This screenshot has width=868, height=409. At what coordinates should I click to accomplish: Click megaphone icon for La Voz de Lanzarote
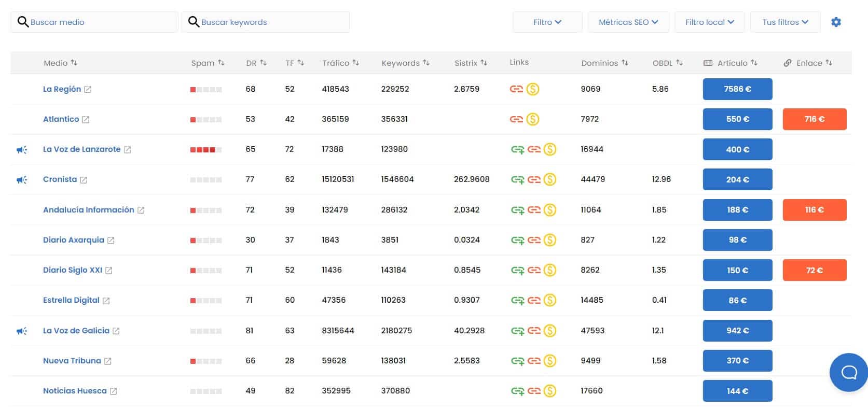[x=22, y=149]
